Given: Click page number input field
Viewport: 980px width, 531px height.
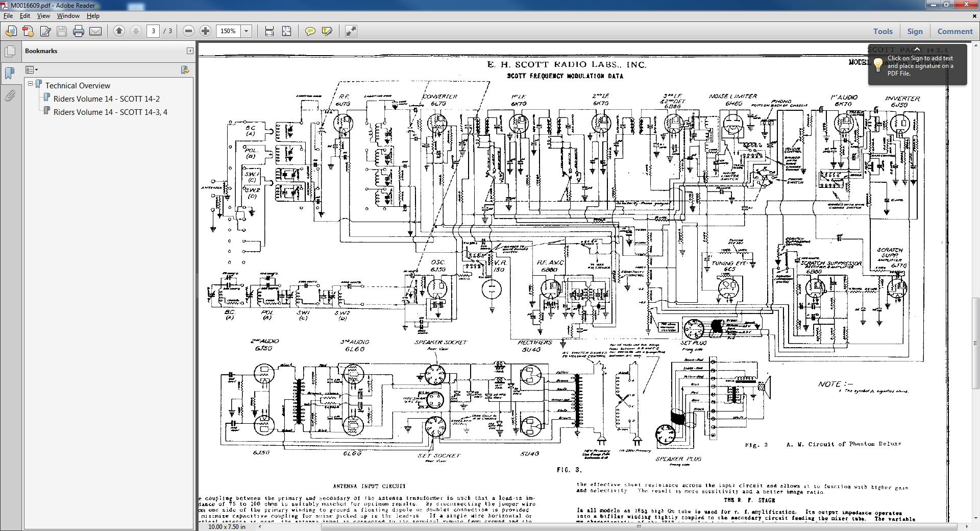Looking at the screenshot, I should pos(153,31).
